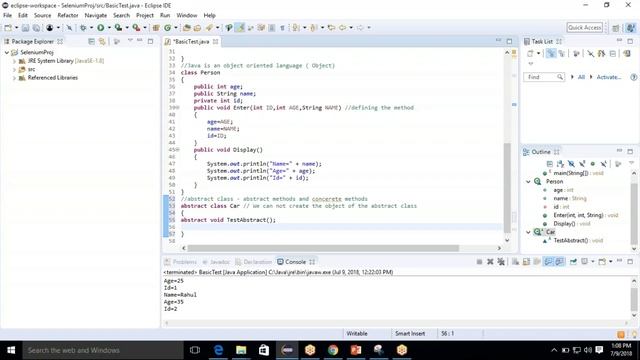
Task: Toggle Link with Editor in Package Explorer
Action: (x=102, y=42)
